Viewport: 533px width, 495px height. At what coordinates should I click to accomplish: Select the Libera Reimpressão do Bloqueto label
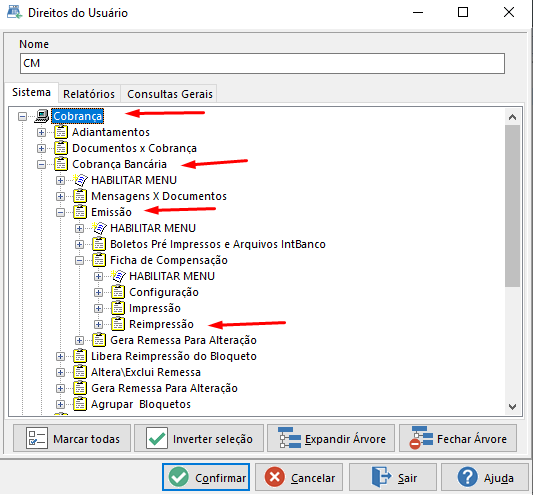click(174, 356)
